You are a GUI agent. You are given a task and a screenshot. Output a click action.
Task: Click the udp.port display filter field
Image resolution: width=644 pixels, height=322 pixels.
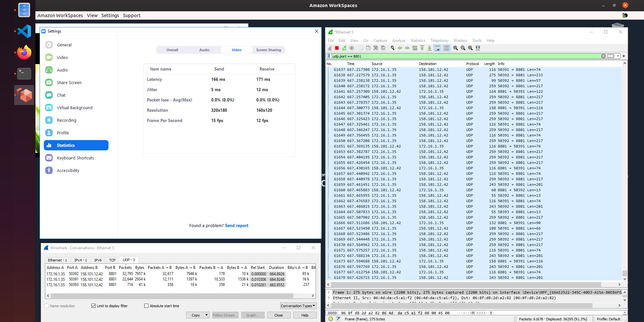tap(465, 56)
